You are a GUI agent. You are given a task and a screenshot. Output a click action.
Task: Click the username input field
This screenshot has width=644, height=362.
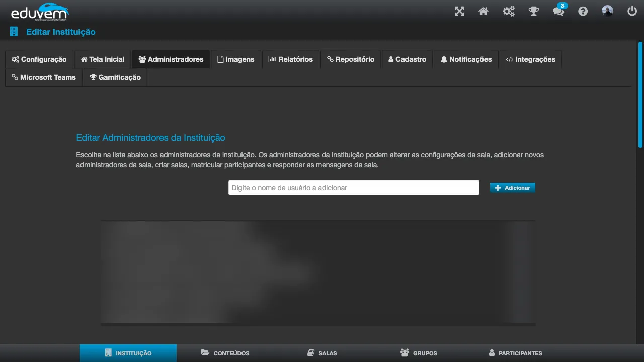[x=354, y=188]
